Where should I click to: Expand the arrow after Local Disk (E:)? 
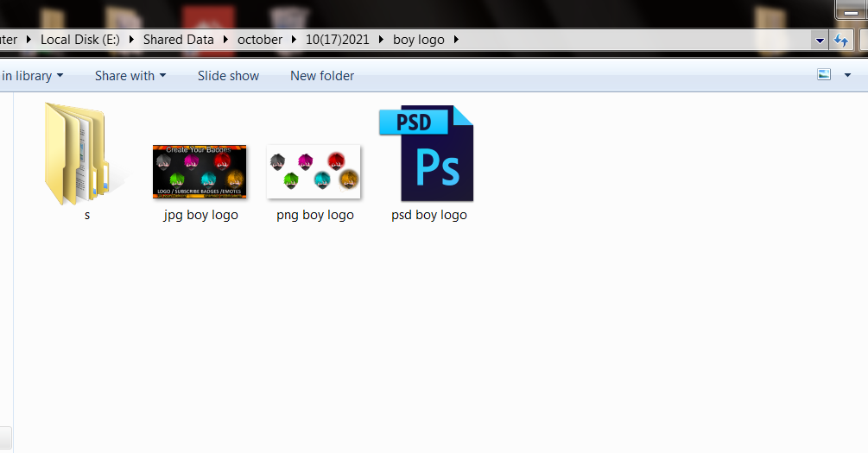coord(131,40)
